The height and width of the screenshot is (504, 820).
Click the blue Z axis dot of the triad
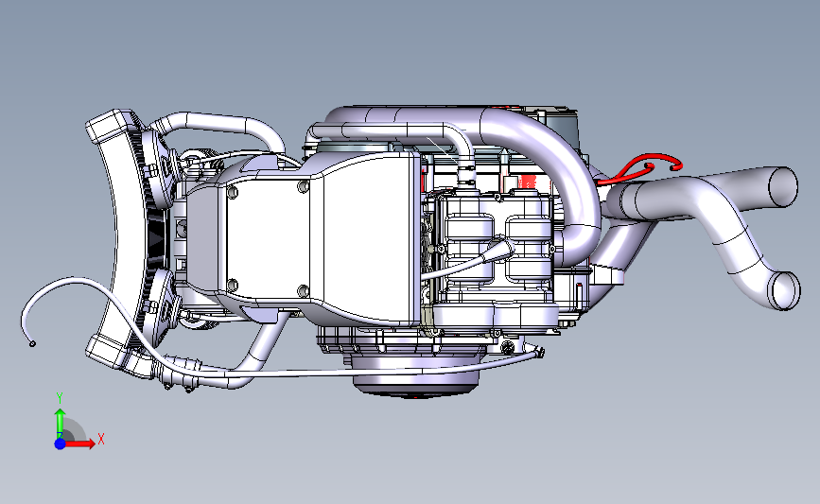pos(61,443)
